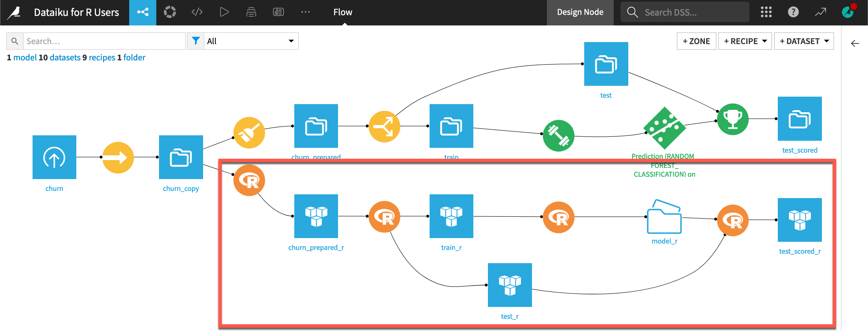868x331 pixels.
Task: Click the + ZONE button
Action: 696,41
